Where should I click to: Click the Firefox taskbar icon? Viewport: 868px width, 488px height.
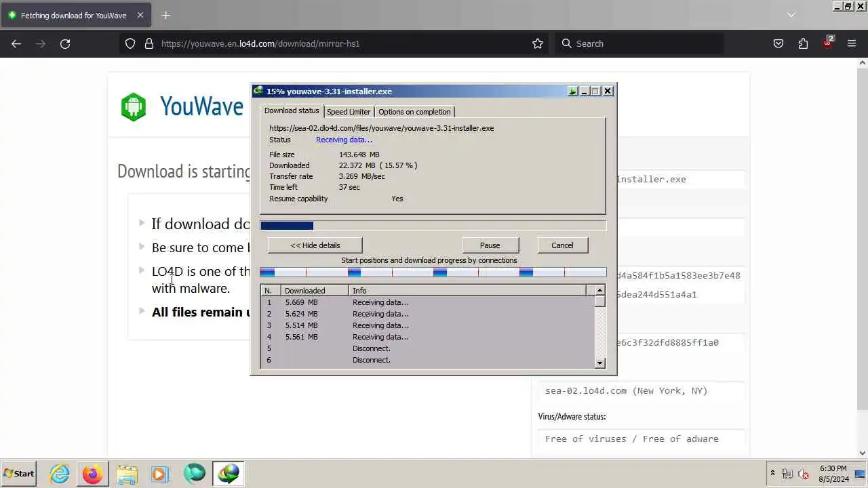93,474
